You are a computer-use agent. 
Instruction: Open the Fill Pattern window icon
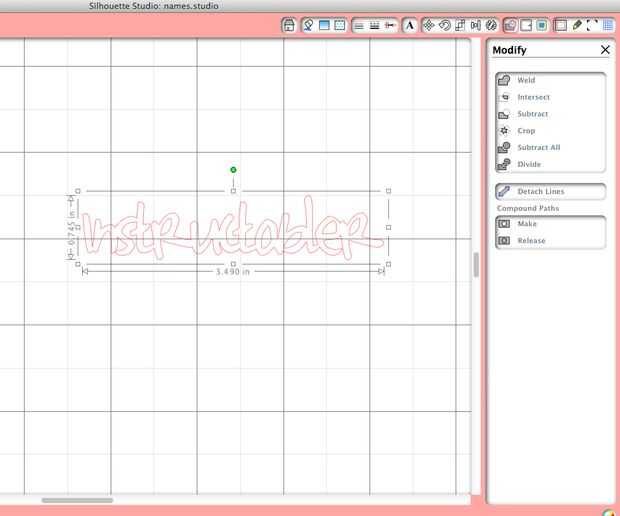click(340, 25)
